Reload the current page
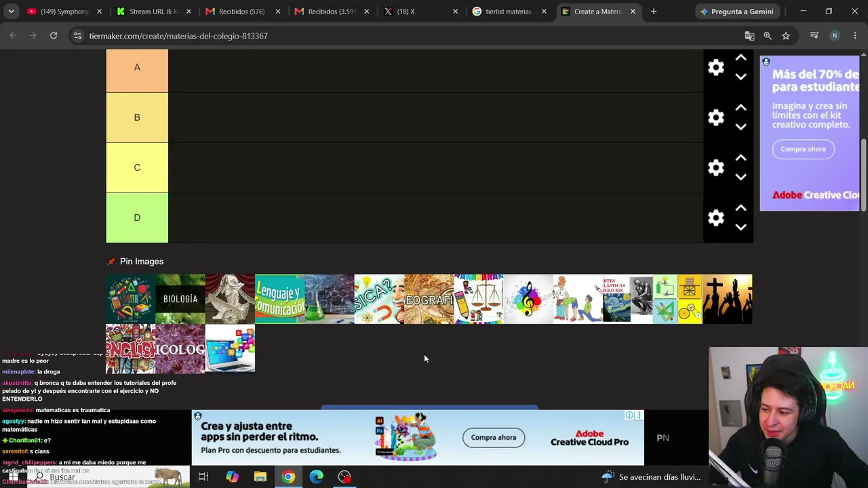 [x=54, y=36]
